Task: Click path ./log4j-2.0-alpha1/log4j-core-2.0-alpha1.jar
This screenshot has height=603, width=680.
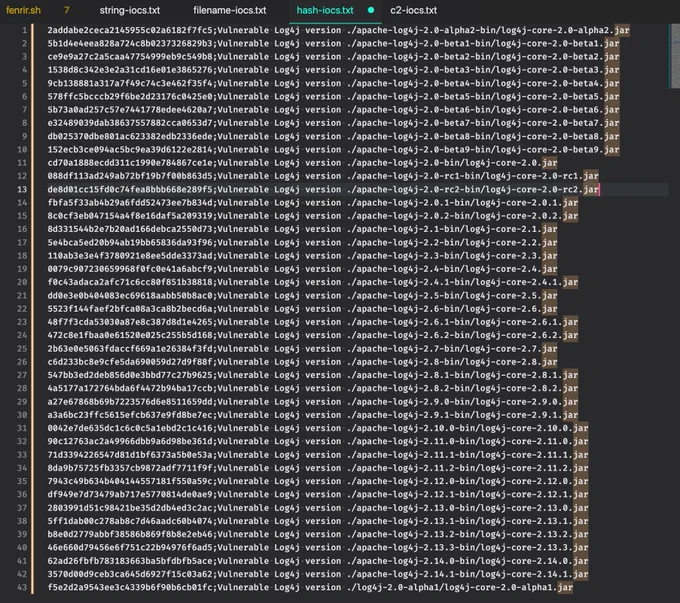Action: [x=460, y=587]
